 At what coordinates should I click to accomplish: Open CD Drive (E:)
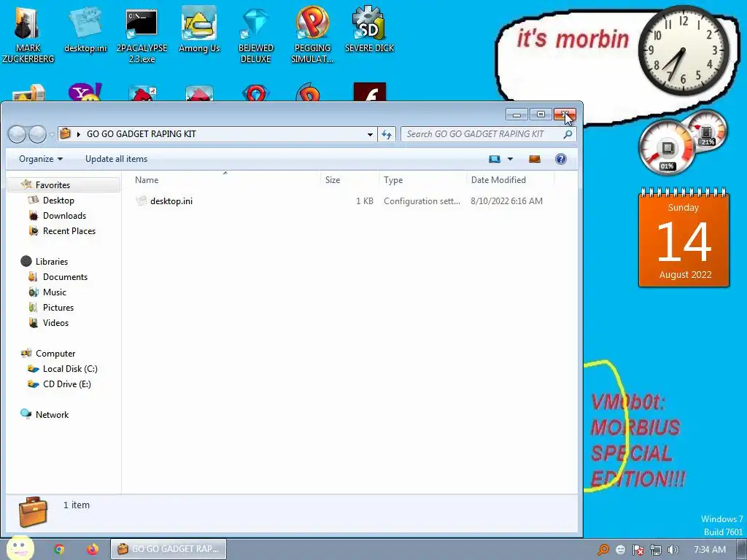coord(66,384)
